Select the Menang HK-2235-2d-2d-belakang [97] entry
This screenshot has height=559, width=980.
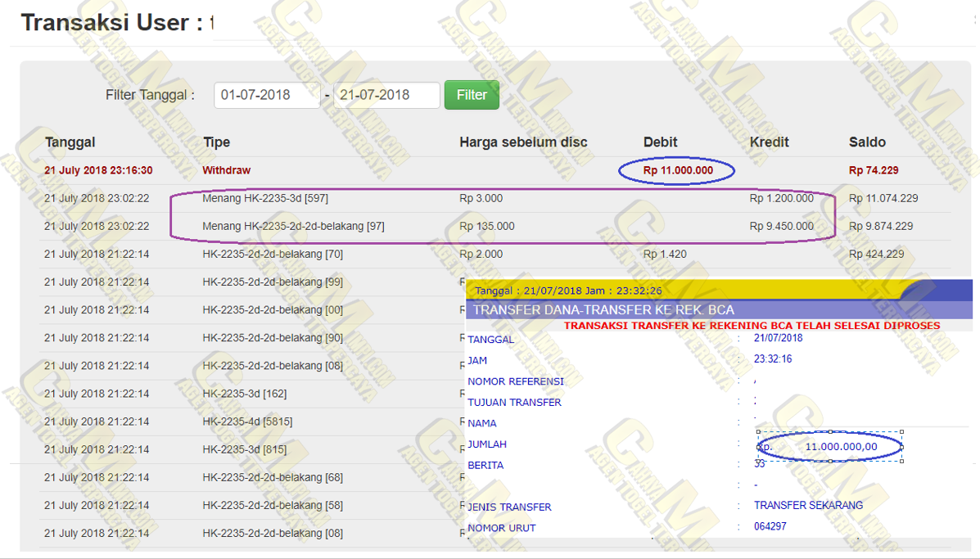pyautogui.click(x=293, y=226)
